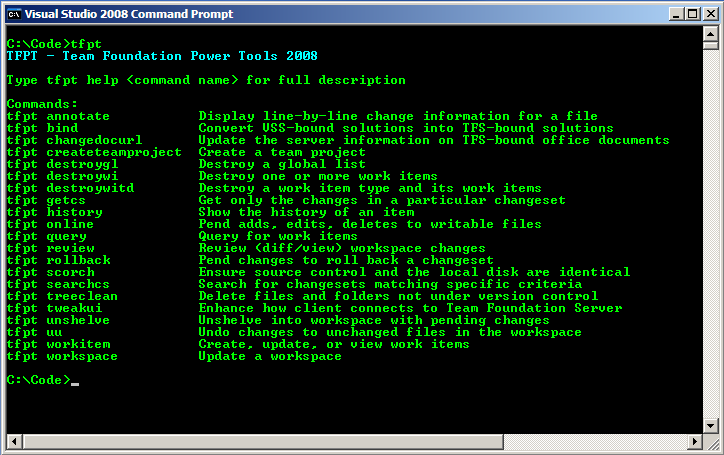Click the horizontal scrollbar left arrow
This screenshot has height=455, width=724.
coord(14,442)
